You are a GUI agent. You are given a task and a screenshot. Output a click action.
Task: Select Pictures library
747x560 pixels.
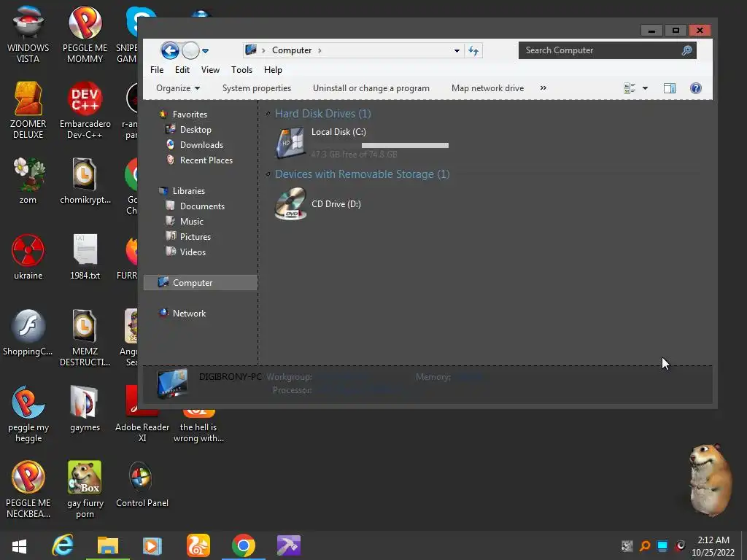[x=195, y=237]
